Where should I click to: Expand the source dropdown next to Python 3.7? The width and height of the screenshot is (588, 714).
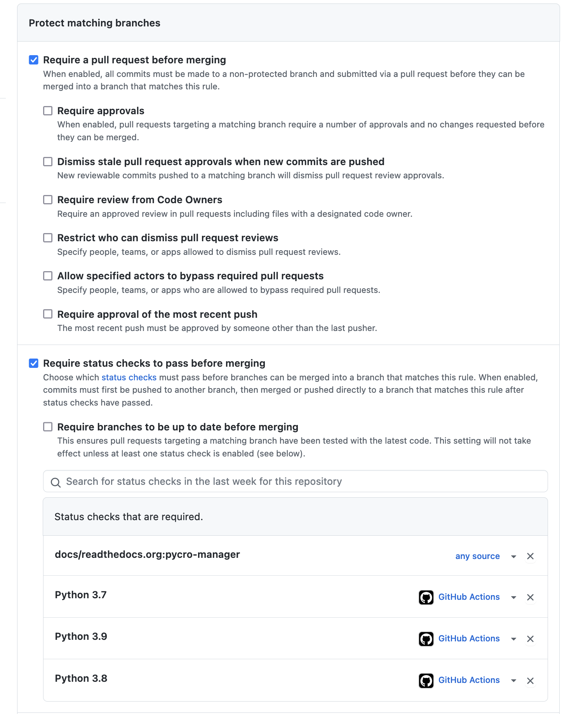tap(513, 597)
